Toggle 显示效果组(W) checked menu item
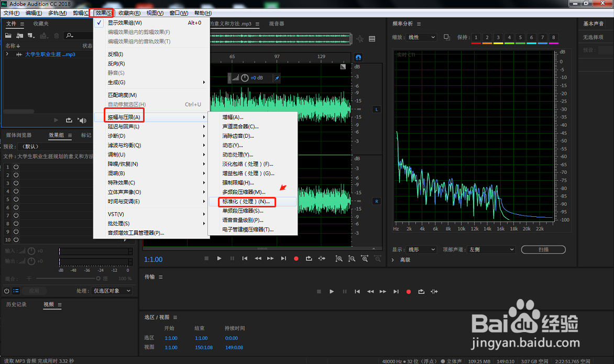Image resolution: width=614 pixels, height=364 pixels. click(151, 23)
